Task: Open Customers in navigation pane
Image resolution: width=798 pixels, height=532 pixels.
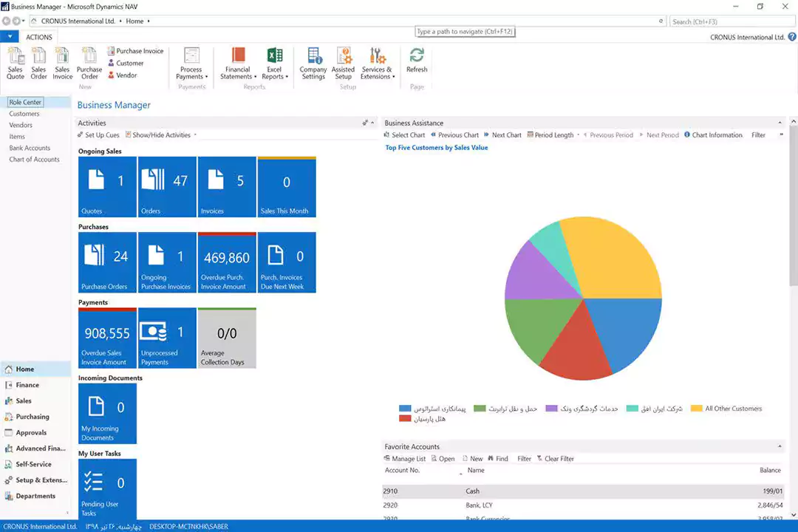Action: pos(24,114)
